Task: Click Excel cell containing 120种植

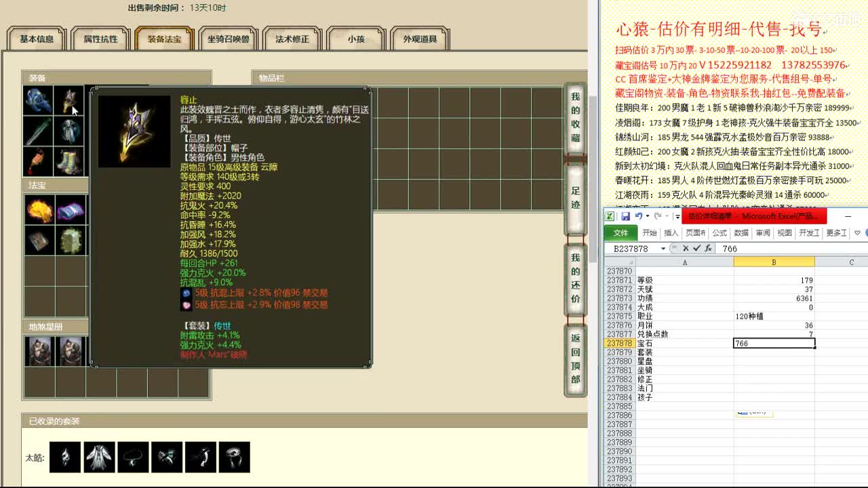Action: [774, 317]
